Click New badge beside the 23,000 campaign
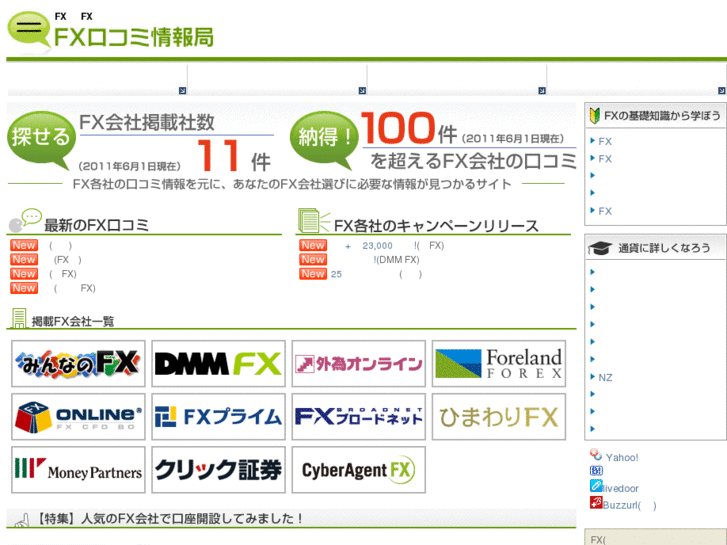 [x=313, y=245]
